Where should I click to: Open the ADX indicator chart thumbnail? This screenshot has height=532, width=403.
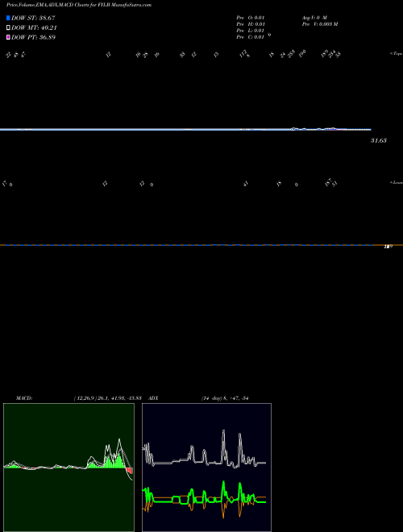click(x=206, y=468)
